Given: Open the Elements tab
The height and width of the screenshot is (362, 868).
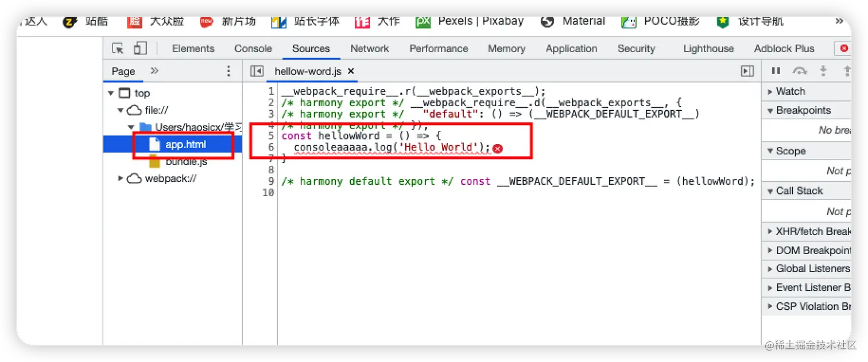Looking at the screenshot, I should (x=193, y=49).
